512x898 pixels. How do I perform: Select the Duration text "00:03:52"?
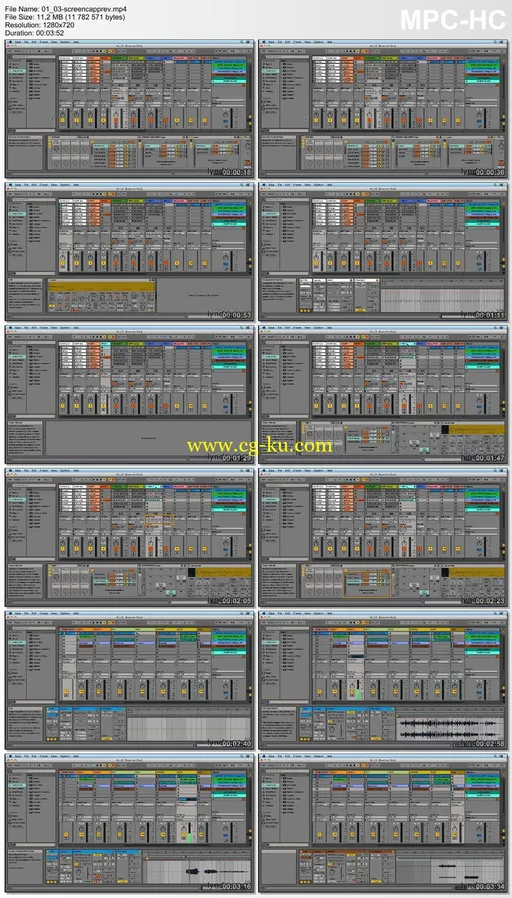[x=49, y=33]
